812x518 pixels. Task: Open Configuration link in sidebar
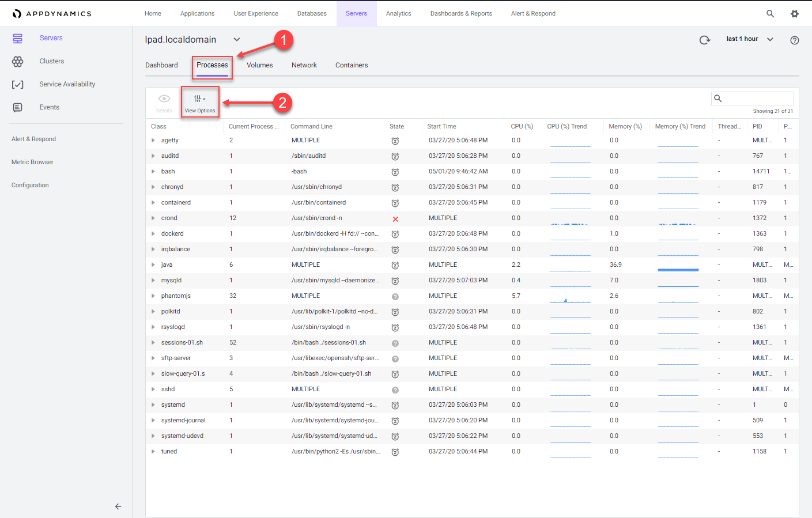30,186
